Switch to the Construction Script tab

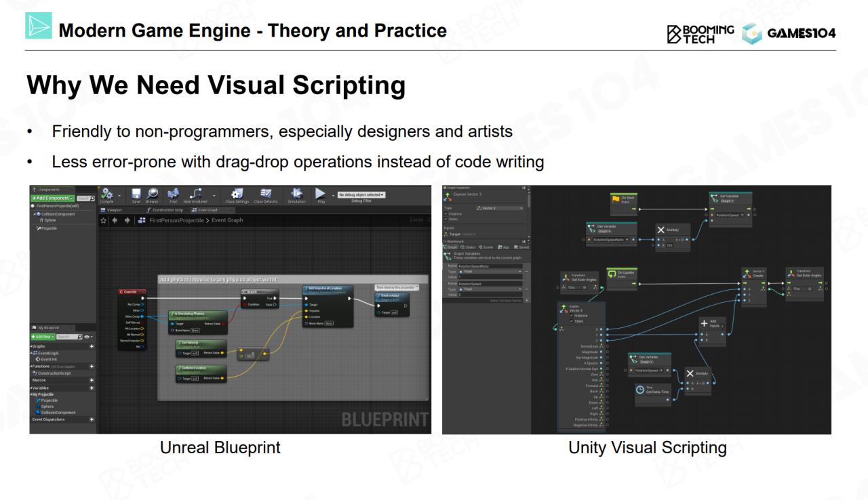[167, 210]
